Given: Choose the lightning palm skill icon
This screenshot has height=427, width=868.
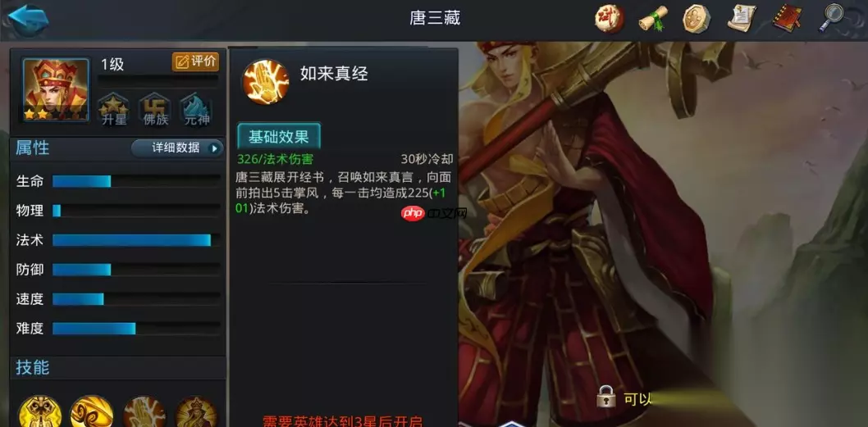Looking at the screenshot, I should (144, 412).
